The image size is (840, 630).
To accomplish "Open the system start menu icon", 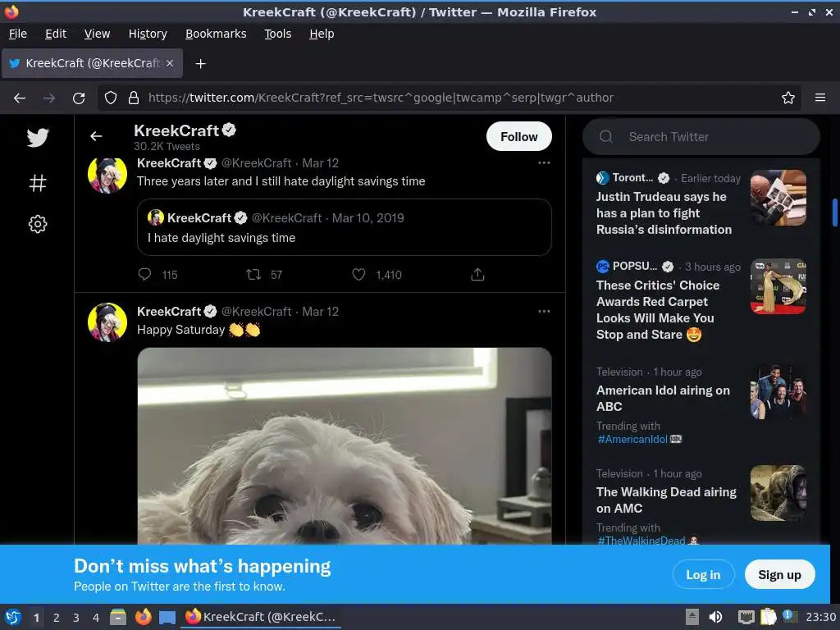I will (x=13, y=617).
